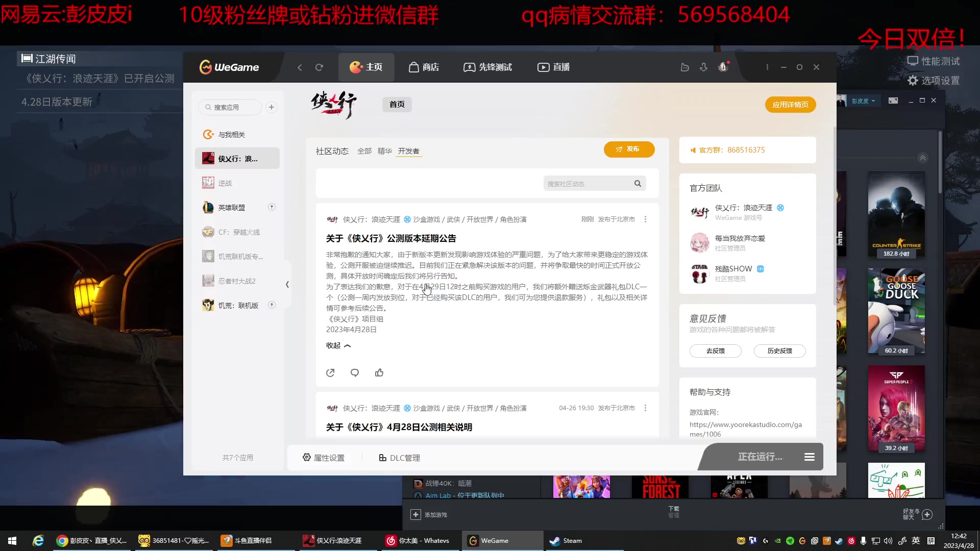Click the 正在运行 status button
This screenshot has width=980, height=551.
point(759,457)
